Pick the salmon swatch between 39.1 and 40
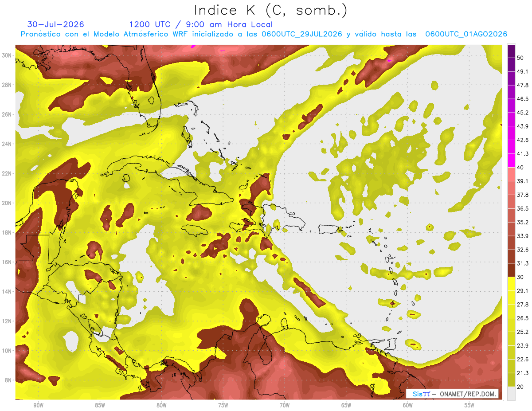This screenshot has height=411, width=532. pos(511,174)
